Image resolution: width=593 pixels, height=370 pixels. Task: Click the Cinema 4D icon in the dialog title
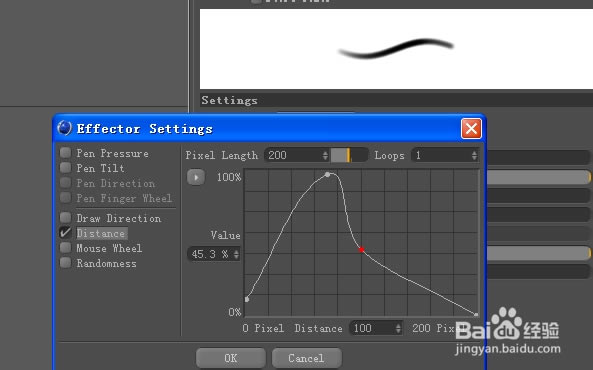tap(64, 128)
